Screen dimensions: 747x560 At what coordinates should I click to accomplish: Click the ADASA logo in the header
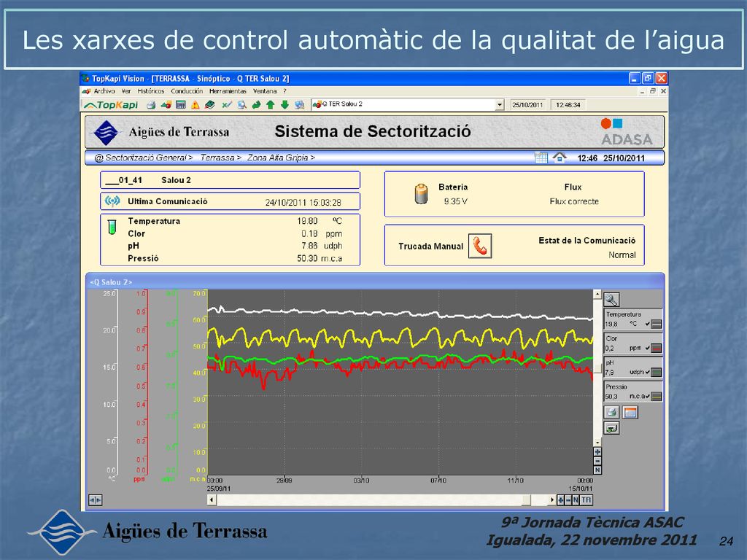626,132
